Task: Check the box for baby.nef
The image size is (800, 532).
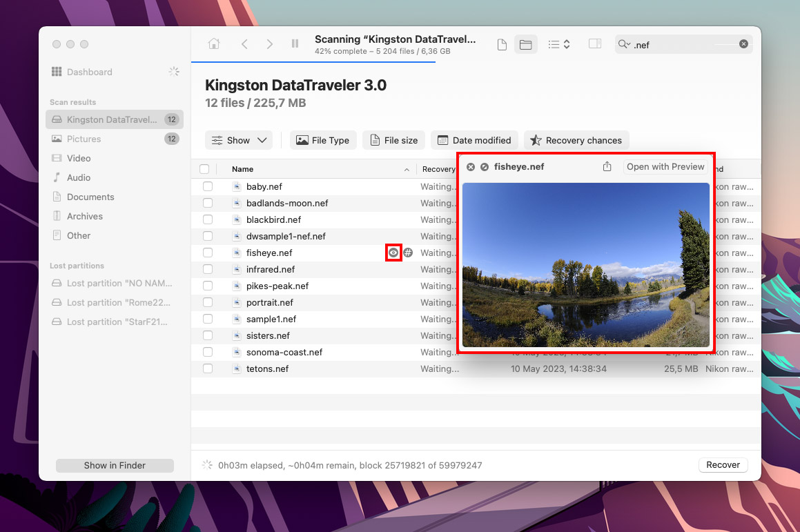Action: (208, 187)
